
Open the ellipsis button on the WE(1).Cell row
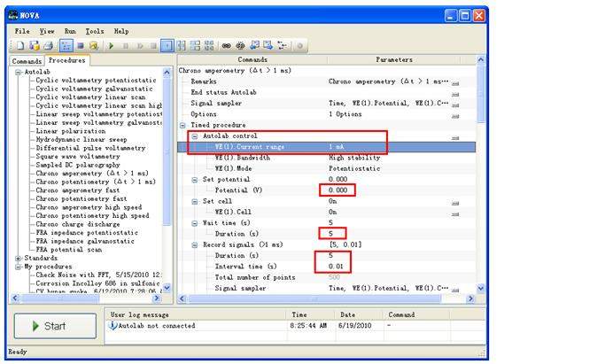click(x=455, y=213)
